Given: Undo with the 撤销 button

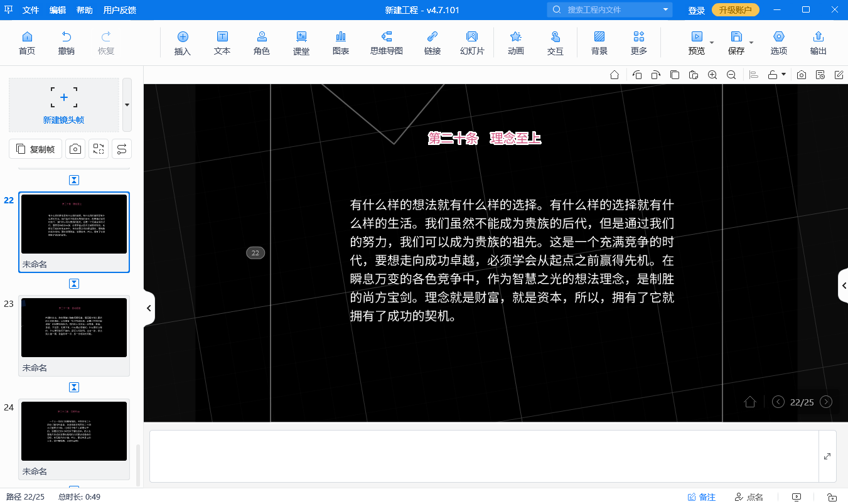Looking at the screenshot, I should coord(66,43).
